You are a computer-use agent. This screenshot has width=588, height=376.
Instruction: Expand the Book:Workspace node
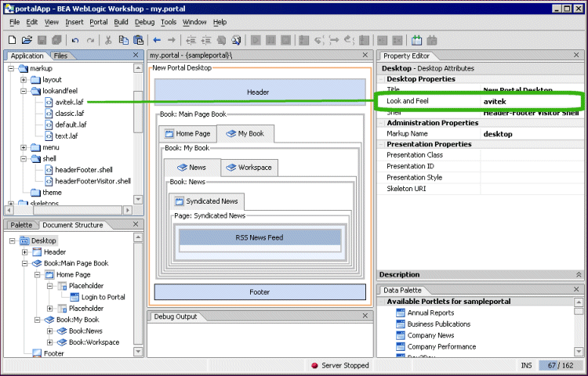[50, 342]
